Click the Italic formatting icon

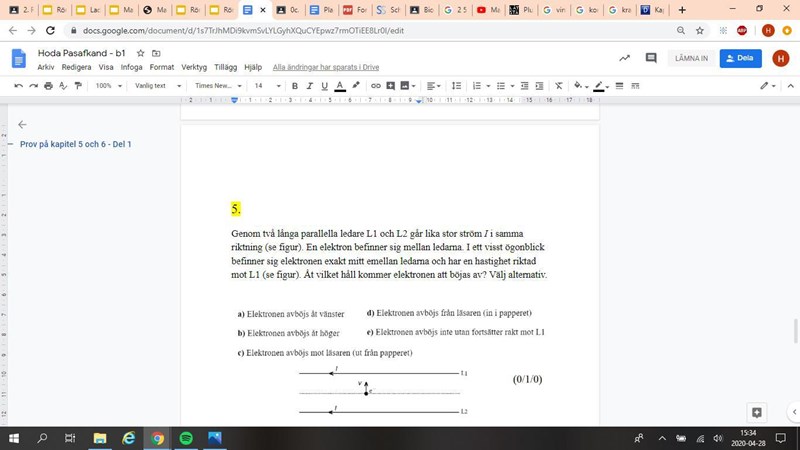(310, 86)
